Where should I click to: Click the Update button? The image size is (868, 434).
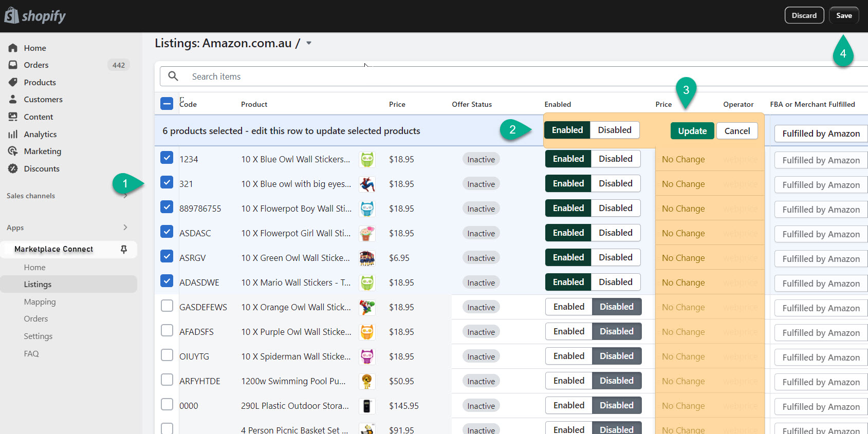point(692,131)
